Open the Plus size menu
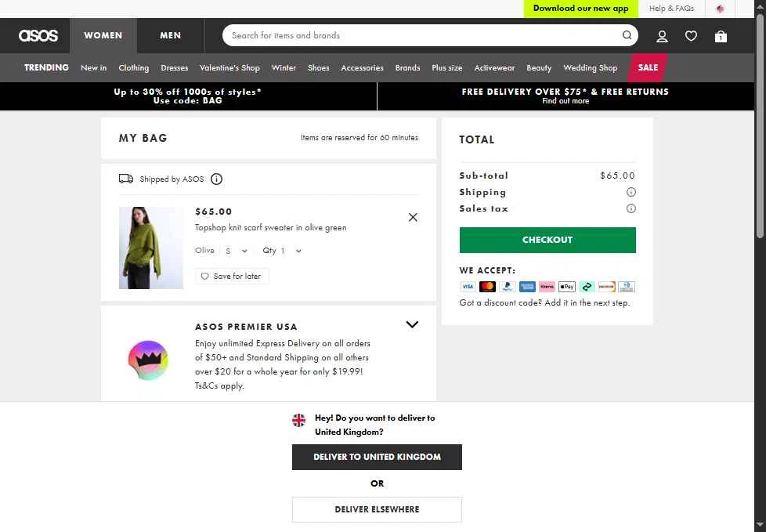 click(x=447, y=68)
